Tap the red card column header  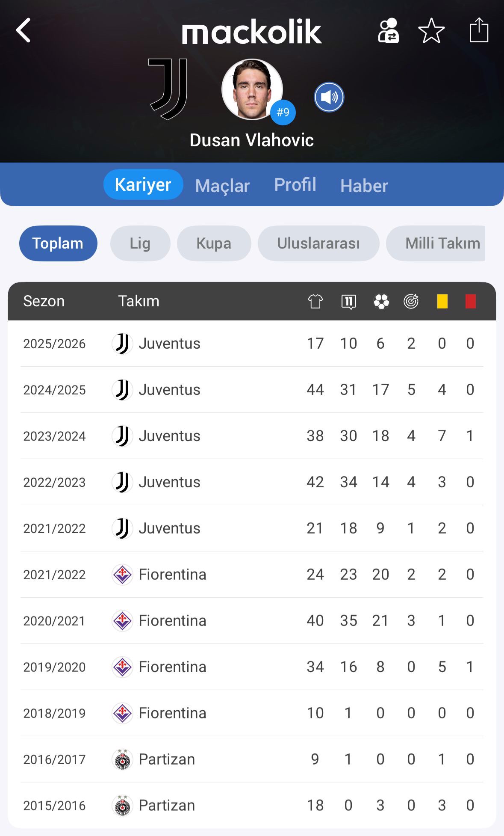coord(470,301)
